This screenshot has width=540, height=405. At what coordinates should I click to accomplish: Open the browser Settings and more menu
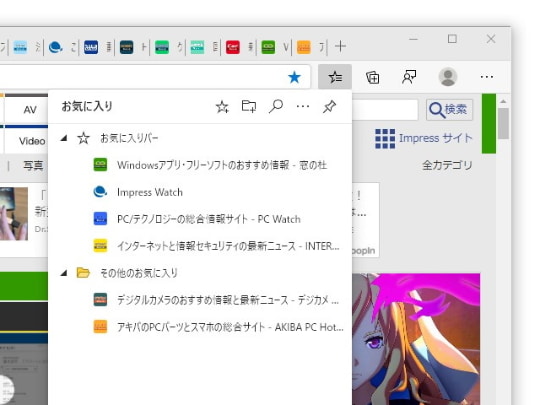coord(487,77)
